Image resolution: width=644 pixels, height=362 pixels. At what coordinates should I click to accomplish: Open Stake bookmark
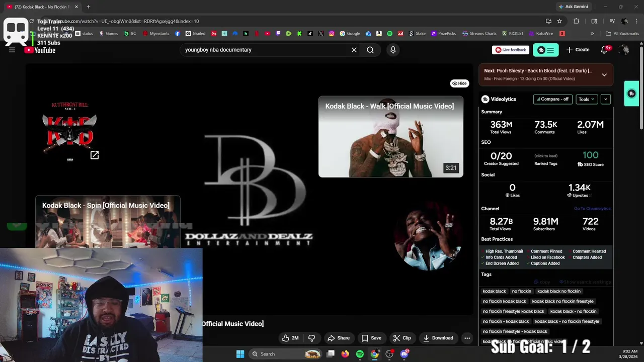click(417, 34)
